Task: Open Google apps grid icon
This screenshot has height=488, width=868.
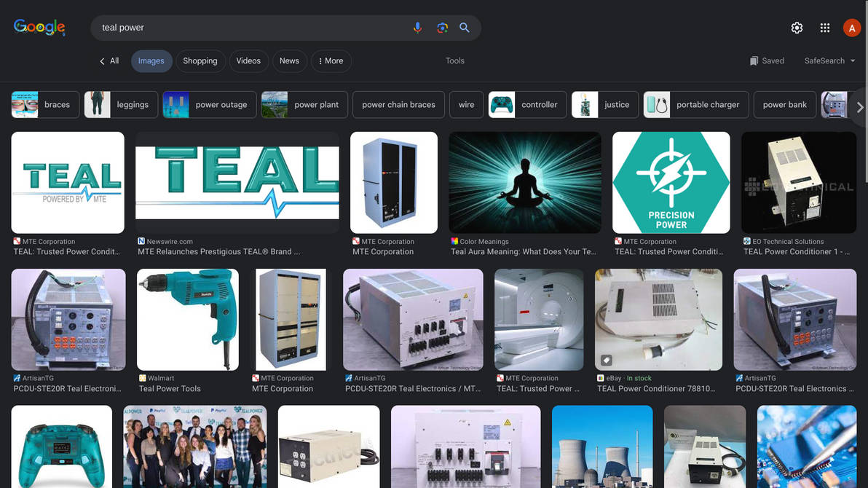Action: (825, 28)
